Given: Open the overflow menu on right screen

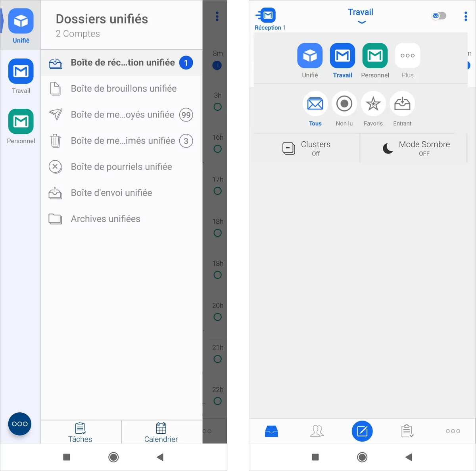Looking at the screenshot, I should pos(466,16).
